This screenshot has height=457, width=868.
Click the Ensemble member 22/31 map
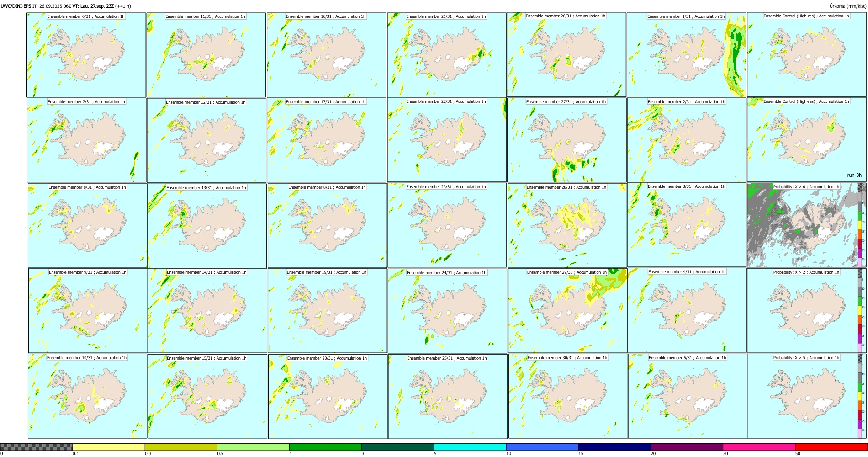coord(447,140)
